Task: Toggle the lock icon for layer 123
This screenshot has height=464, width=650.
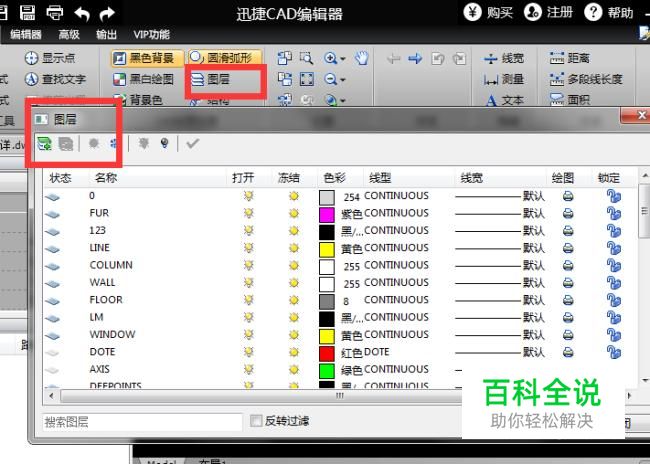Action: (x=614, y=231)
